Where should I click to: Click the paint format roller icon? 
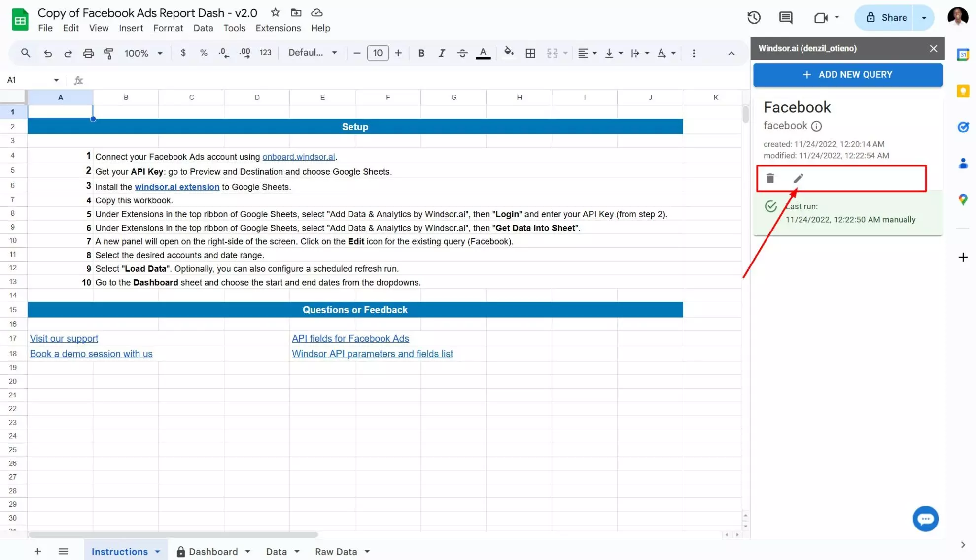(108, 53)
